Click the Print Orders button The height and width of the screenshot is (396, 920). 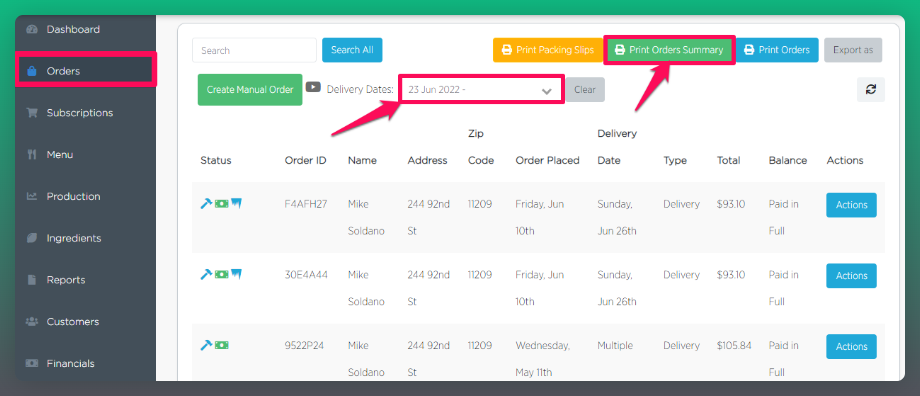(777, 50)
